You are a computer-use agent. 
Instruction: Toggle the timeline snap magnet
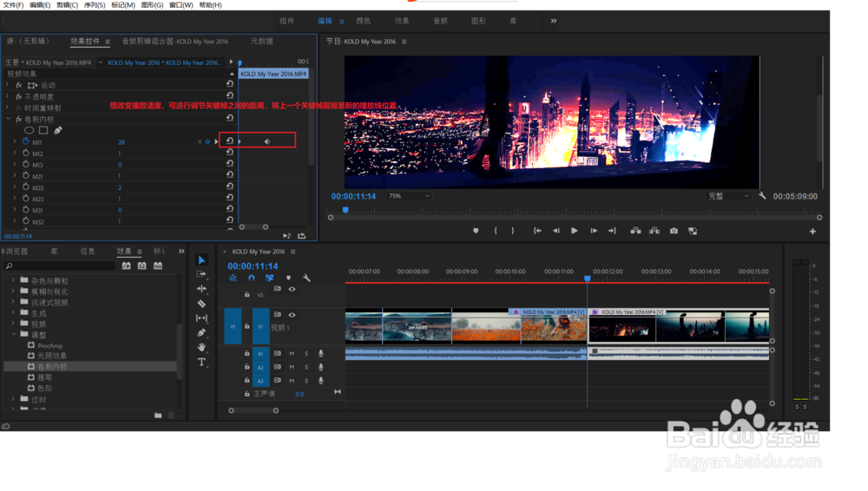point(252,278)
